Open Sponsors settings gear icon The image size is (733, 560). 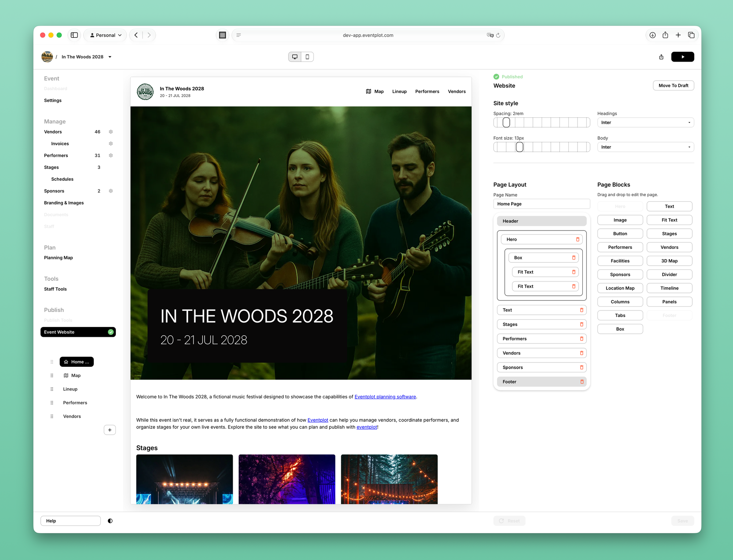[x=111, y=191]
